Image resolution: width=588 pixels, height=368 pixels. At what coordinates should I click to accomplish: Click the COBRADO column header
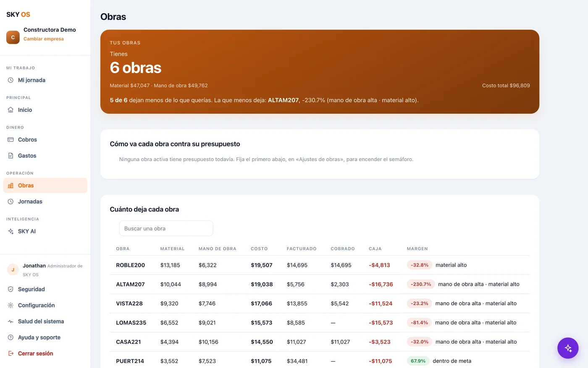coord(343,249)
